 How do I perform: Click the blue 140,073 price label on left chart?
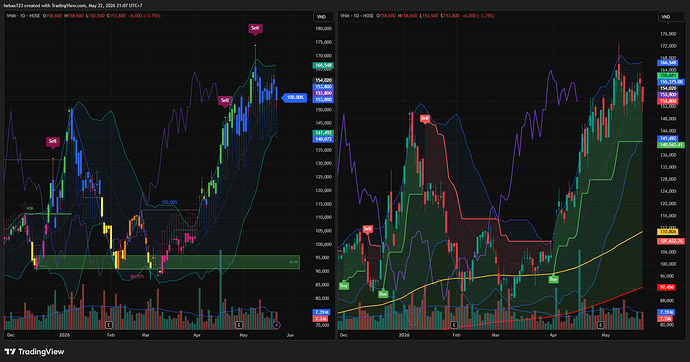(323, 139)
